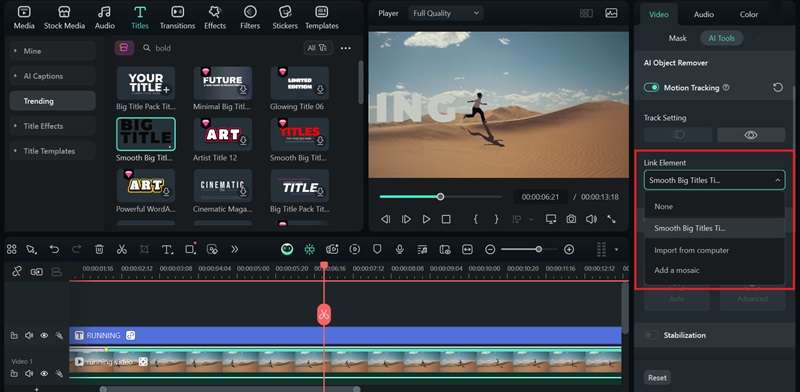Toggle the Stabilization switch
Image resolution: width=800 pixels, height=392 pixels.
click(x=651, y=335)
